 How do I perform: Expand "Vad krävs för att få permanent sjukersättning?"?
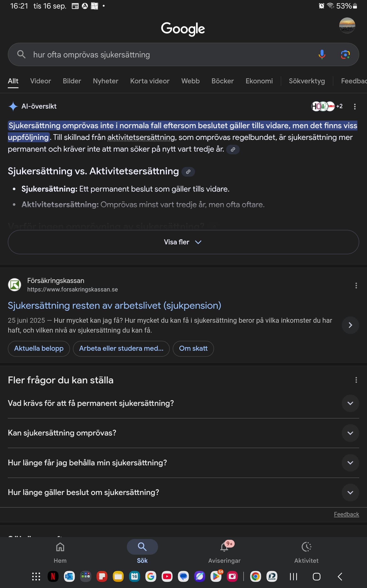350,403
